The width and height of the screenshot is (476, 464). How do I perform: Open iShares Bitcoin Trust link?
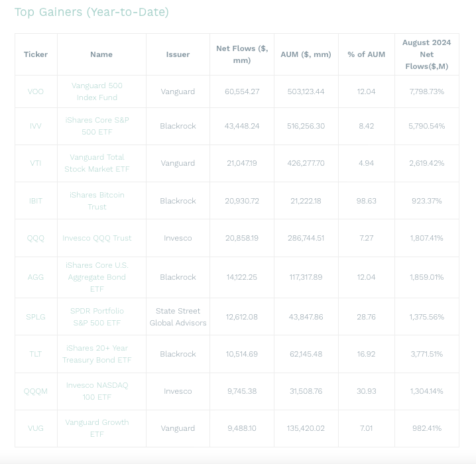[97, 201]
